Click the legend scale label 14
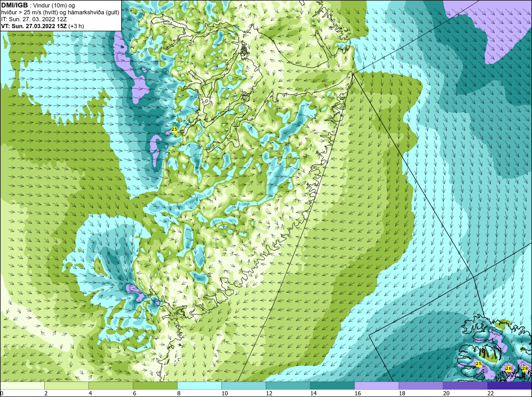 pos(313,393)
